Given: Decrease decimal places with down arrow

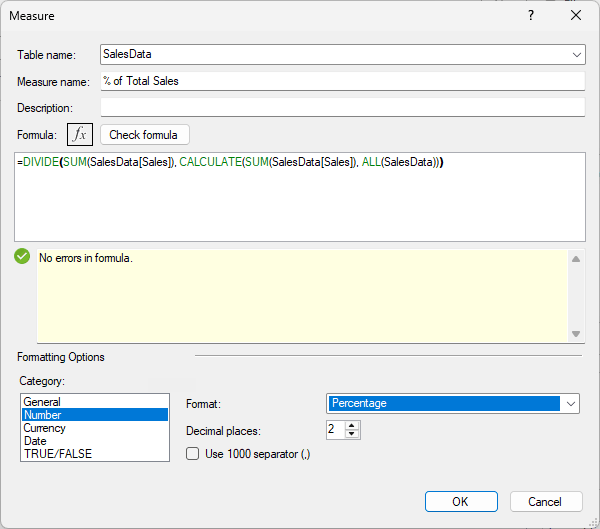Looking at the screenshot, I should click(352, 434).
